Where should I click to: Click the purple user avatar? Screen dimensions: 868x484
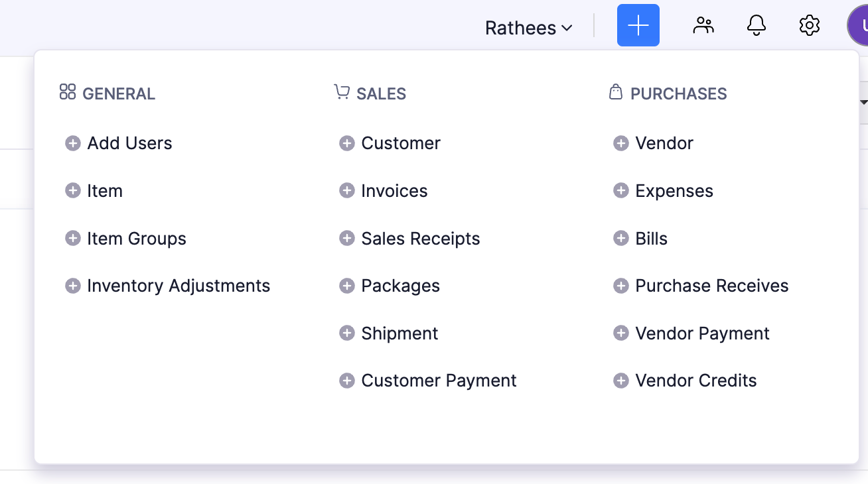pos(859,26)
